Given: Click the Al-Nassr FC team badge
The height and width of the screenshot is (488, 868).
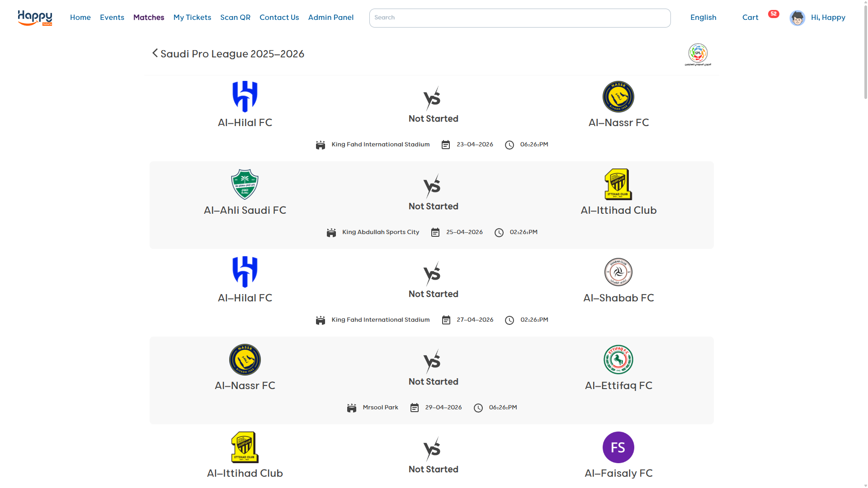Looking at the screenshot, I should 618,96.
